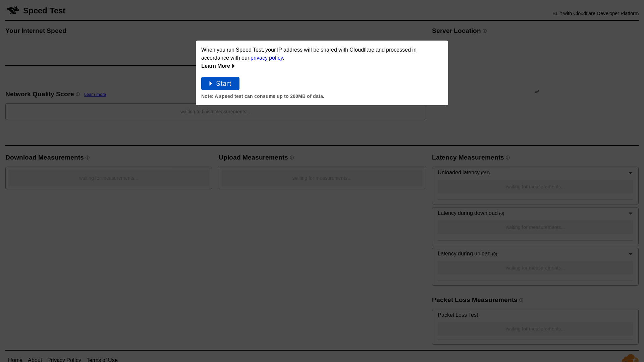Open the privacy policy link in dialog
The width and height of the screenshot is (644, 362).
pyautogui.click(x=267, y=58)
